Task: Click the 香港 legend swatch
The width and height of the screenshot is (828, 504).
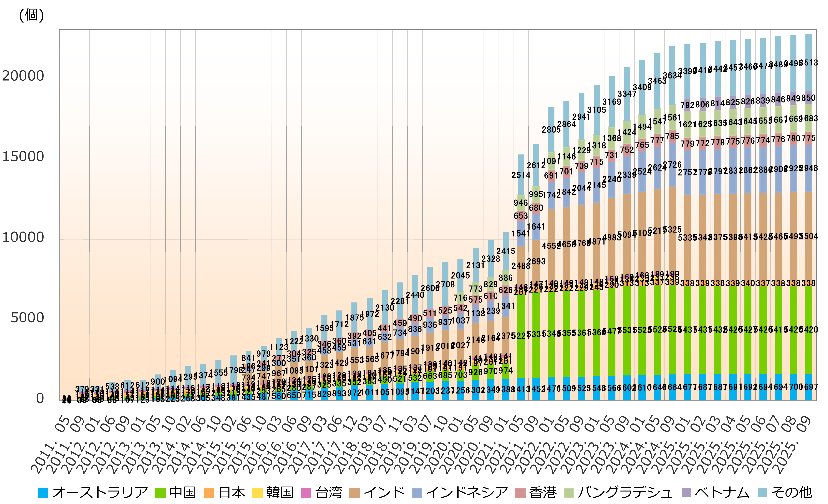Action: tap(520, 493)
